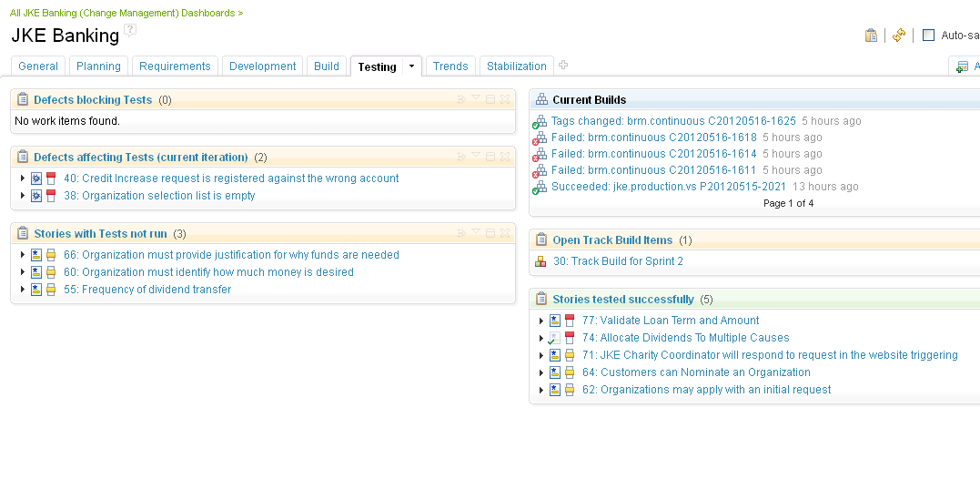Open failed build C20120516-1611
Image resolution: width=980 pixels, height=479 pixels.
(653, 169)
